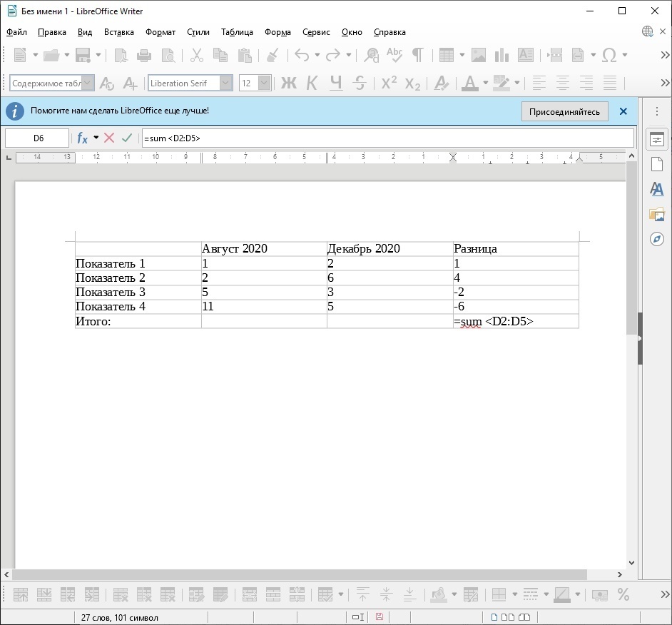Open the fx formula functions dropdown arrow
The height and width of the screenshot is (625, 672).
(96, 138)
